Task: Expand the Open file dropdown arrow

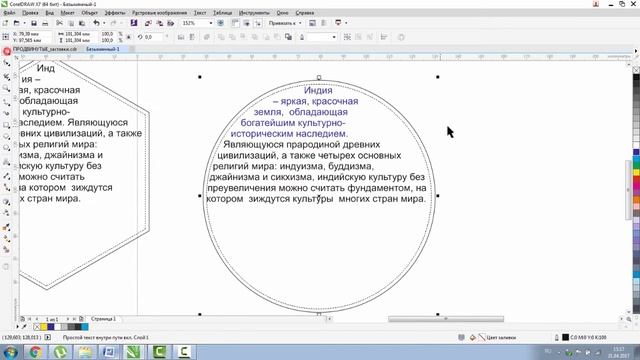Action: click(24, 23)
